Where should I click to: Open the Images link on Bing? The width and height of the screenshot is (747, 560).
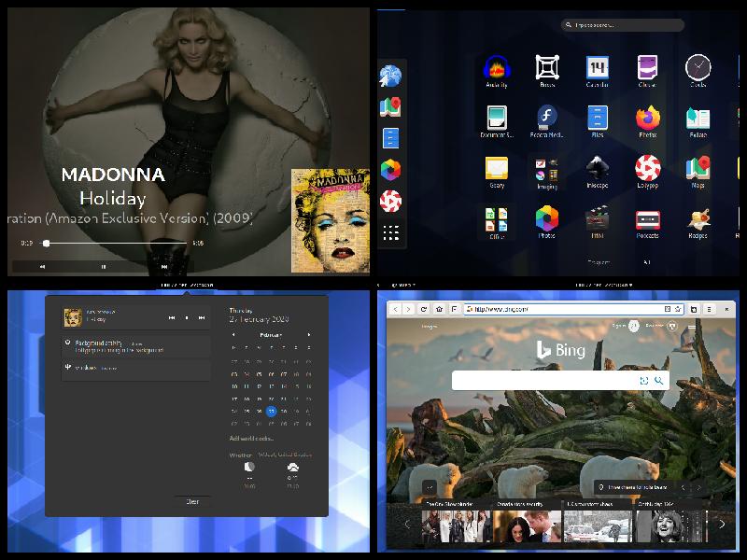(430, 327)
